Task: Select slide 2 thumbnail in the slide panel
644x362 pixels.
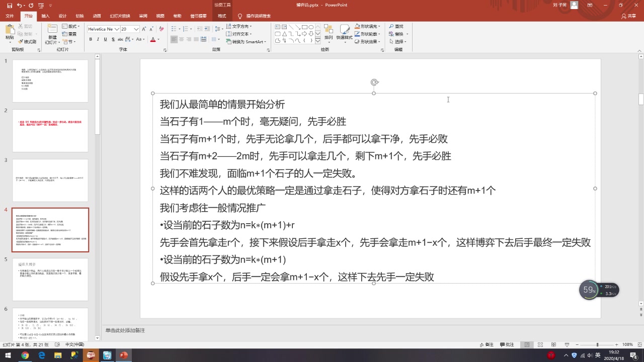Action: 50,131
